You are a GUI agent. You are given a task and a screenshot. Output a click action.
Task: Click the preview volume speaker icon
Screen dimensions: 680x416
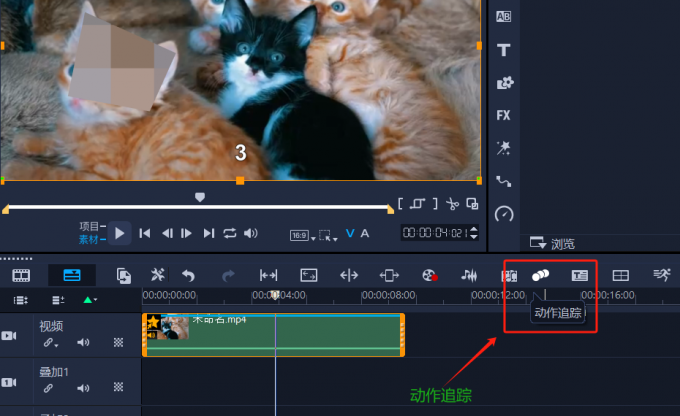click(x=250, y=233)
